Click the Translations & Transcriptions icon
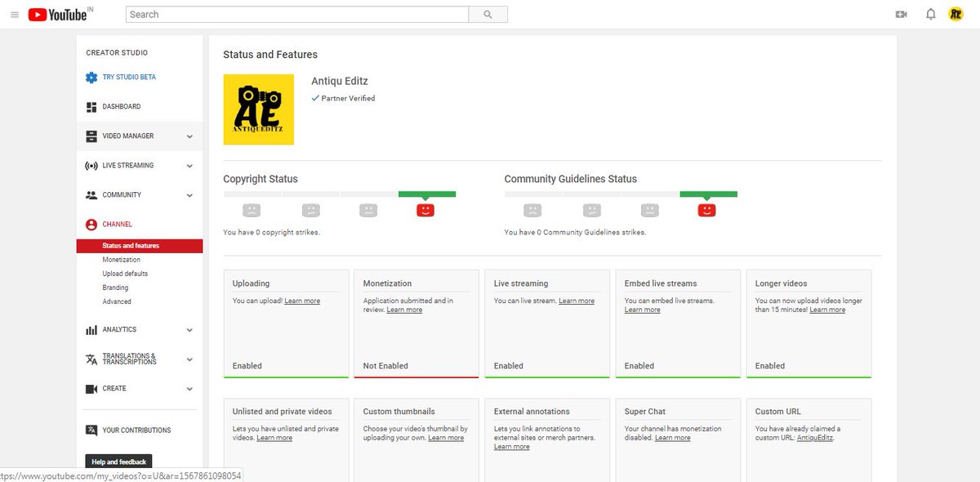The image size is (980, 482). 91,359
